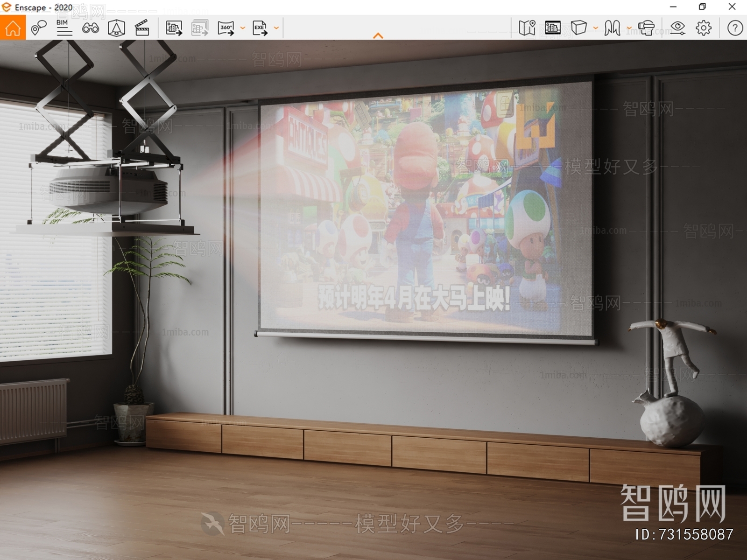The height and width of the screenshot is (560, 747).
Task: Click the navigation mode icon
Action: point(612,28)
